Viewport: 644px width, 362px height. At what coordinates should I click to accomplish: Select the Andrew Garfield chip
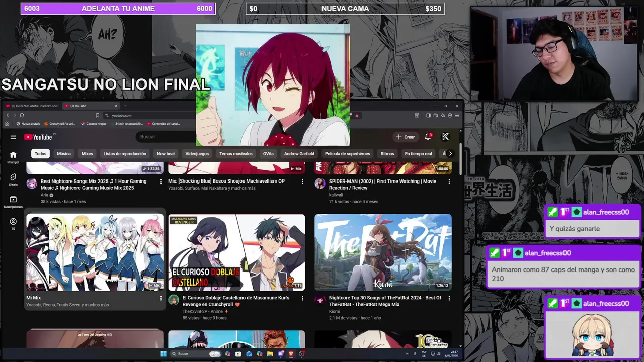click(299, 154)
